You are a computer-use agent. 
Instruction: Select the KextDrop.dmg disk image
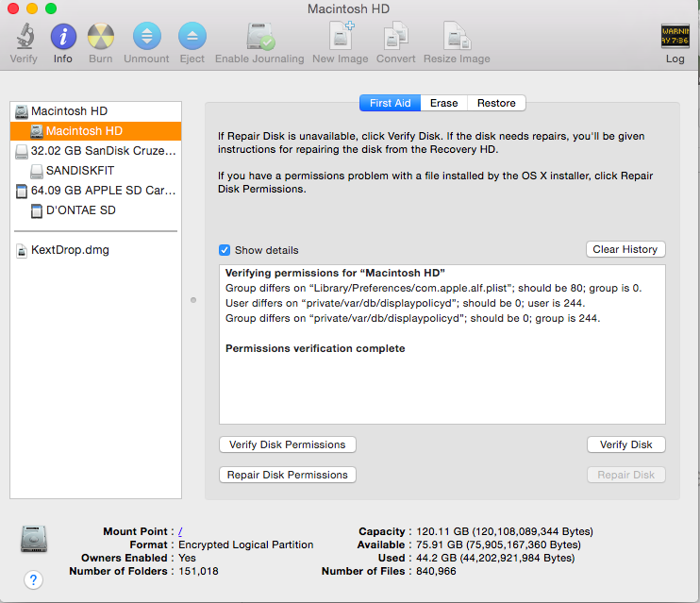pos(95,250)
